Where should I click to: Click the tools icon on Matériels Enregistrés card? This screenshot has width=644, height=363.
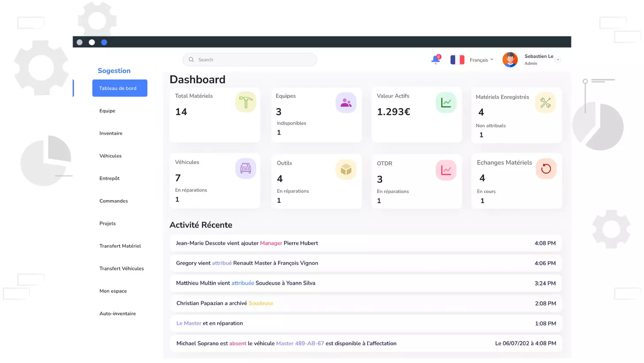546,103
